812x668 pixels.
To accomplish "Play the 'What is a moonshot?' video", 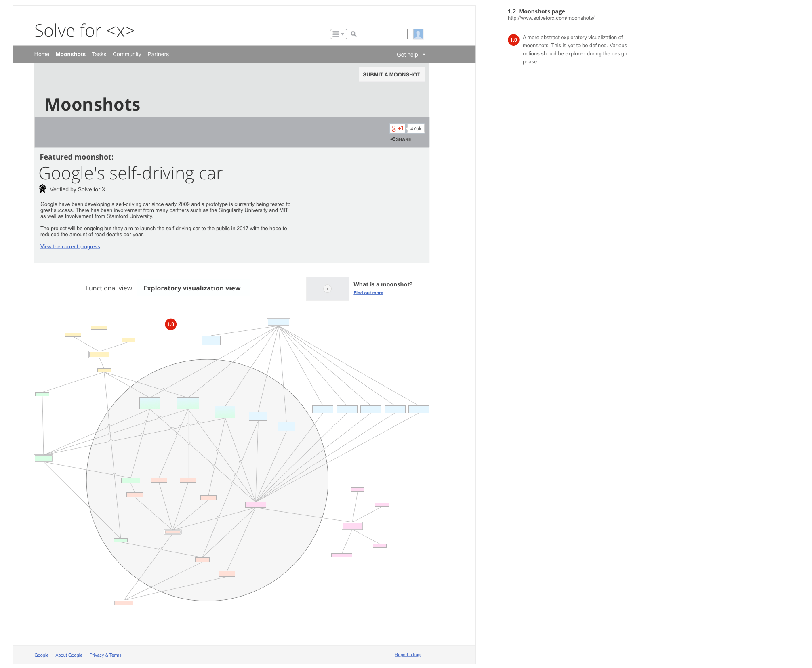I will click(327, 289).
